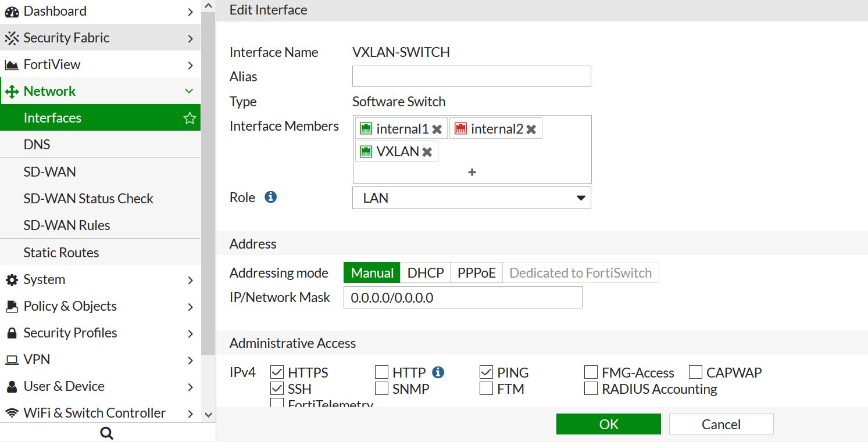The image size is (868, 442).
Task: Open the Role dropdown
Action: pos(472,198)
